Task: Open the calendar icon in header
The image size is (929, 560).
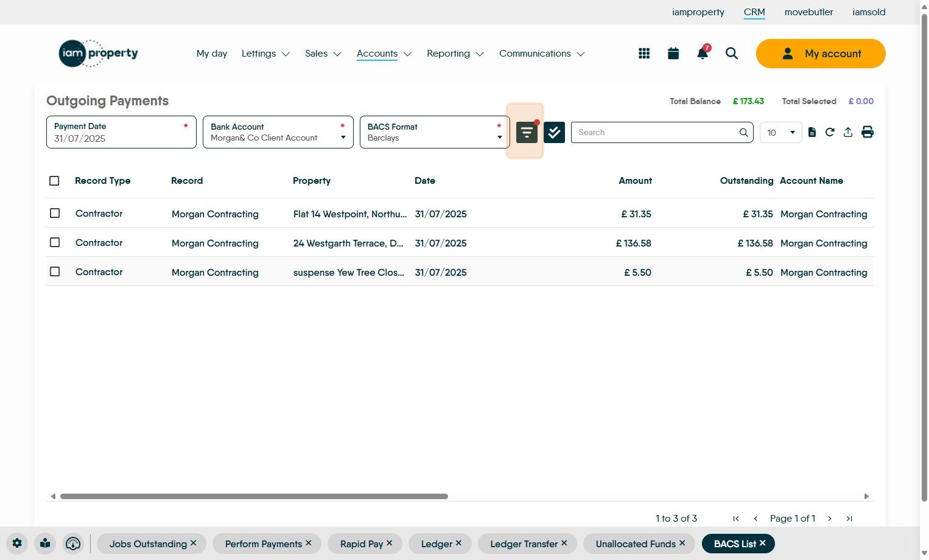Action: 673,54
